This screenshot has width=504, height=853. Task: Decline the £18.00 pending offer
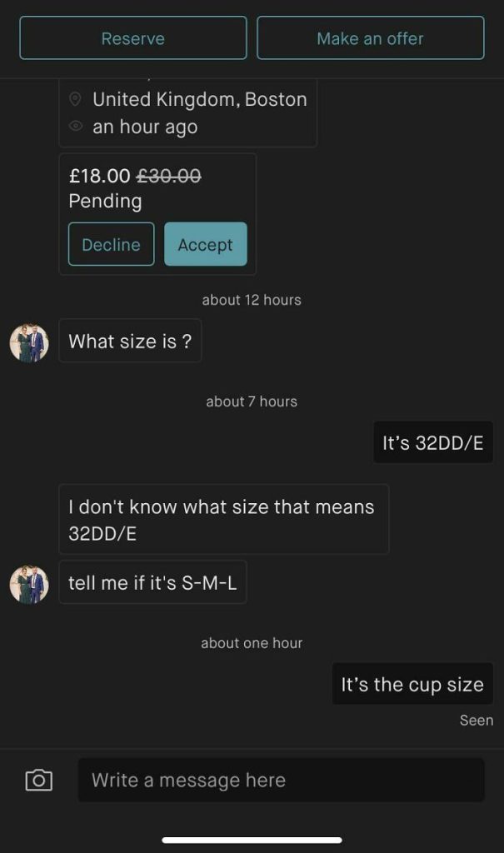pos(111,244)
